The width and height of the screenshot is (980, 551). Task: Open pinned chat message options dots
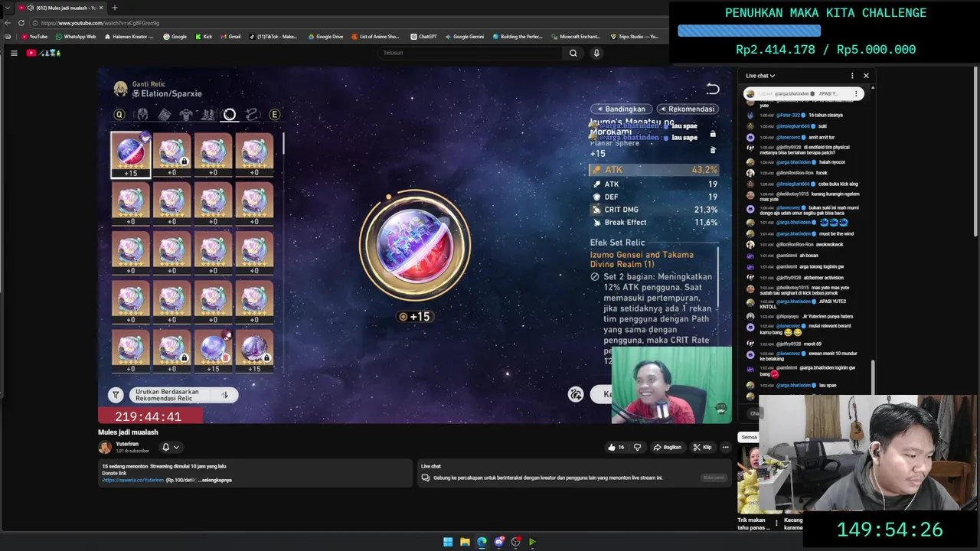pos(856,93)
